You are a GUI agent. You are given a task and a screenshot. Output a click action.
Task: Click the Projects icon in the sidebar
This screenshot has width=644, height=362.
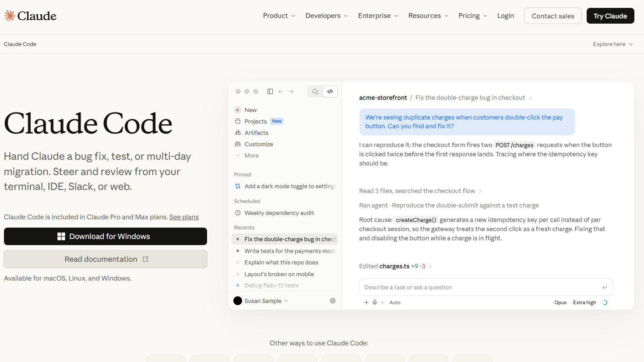click(x=238, y=121)
